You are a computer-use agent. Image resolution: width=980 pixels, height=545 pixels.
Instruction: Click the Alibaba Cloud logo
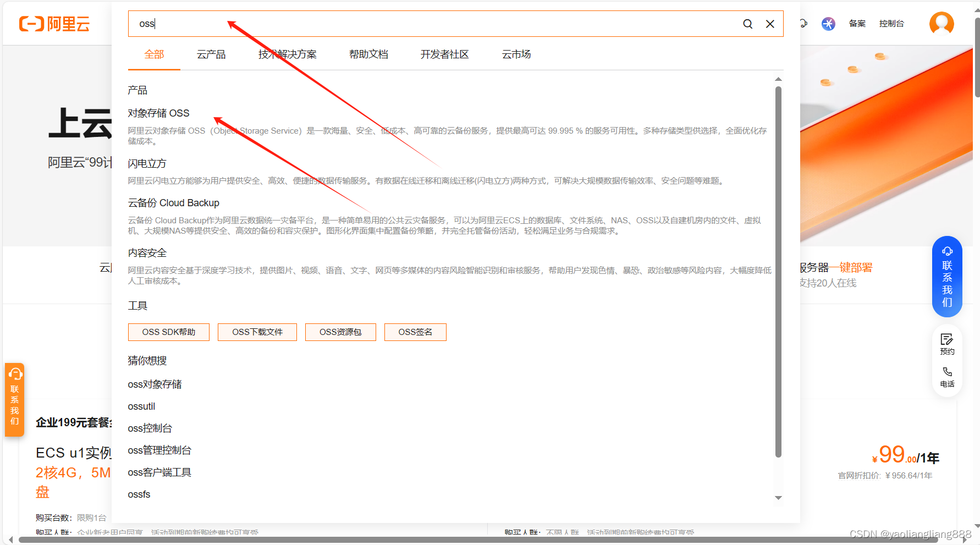tap(54, 24)
